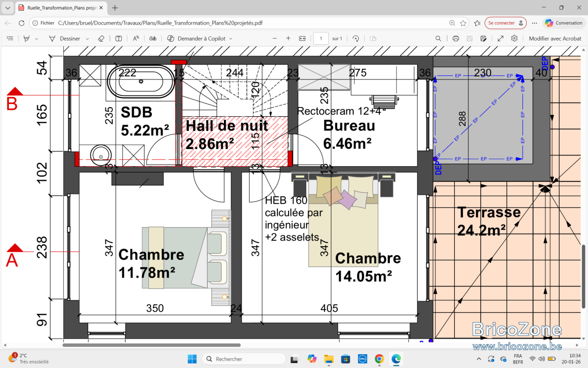588x368 pixels.
Task: Select the Dessiner drawing tool
Action: [64, 38]
